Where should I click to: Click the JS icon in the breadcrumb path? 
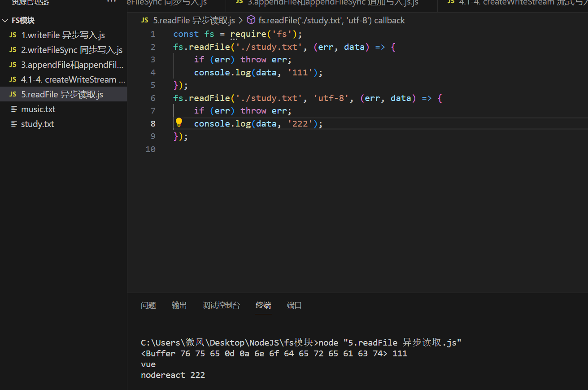tap(145, 20)
